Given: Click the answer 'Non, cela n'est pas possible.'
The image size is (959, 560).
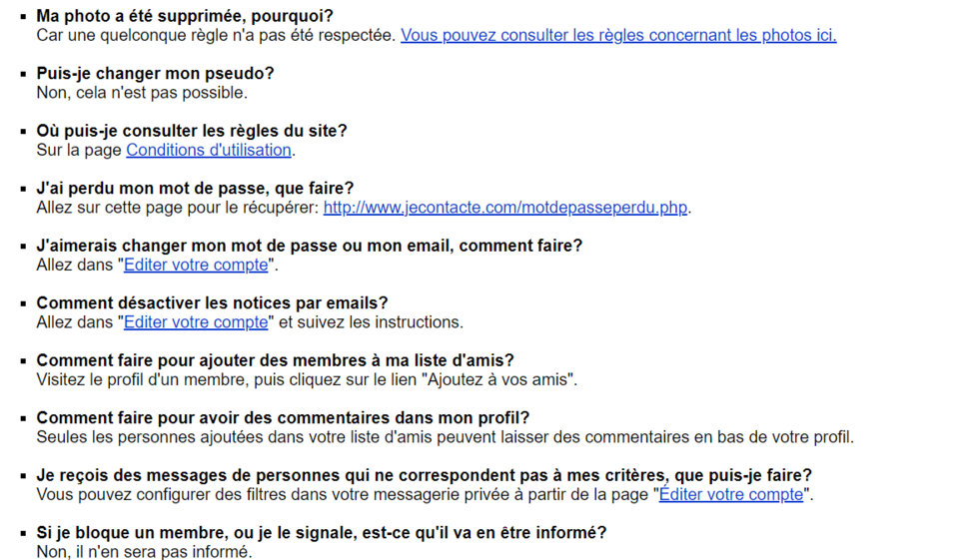Looking at the screenshot, I should (142, 93).
